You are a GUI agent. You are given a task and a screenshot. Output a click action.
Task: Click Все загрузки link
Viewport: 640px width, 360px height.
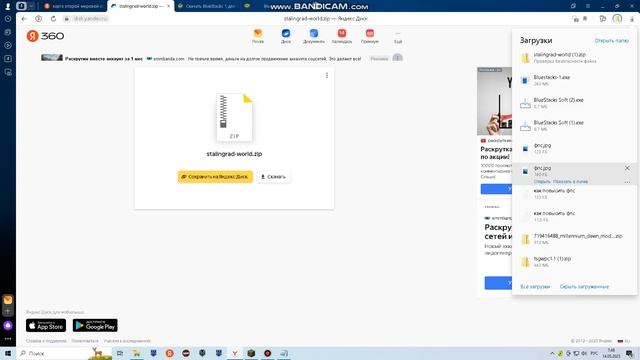point(535,287)
